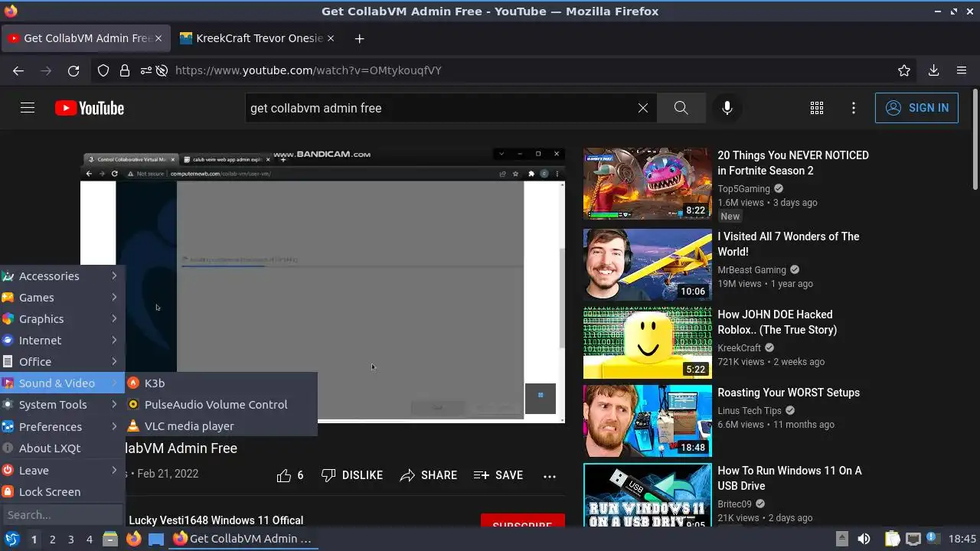980x551 pixels.
Task: Open YouTube settings three-dot menu
Action: coord(854,108)
